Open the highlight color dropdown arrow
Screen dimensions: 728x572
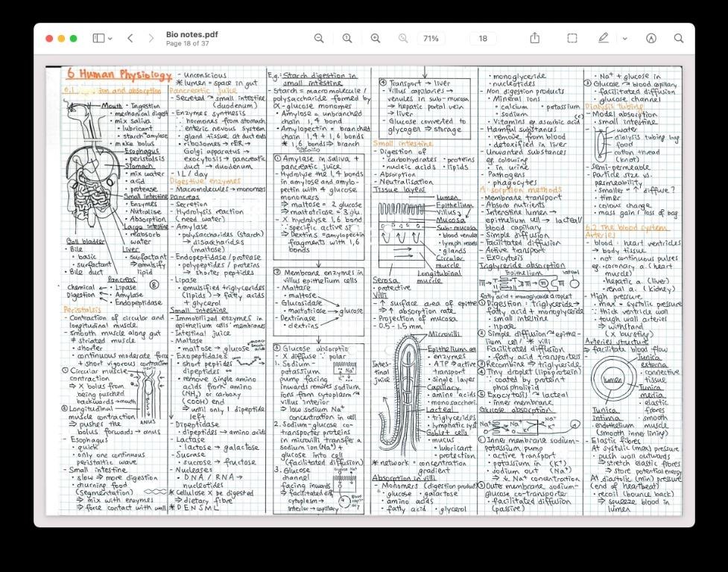[x=625, y=38]
